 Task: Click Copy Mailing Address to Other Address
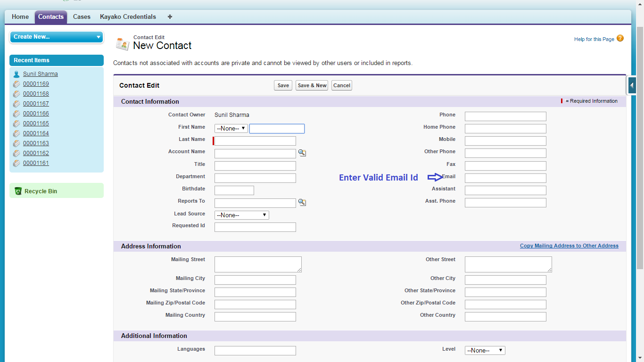(x=569, y=246)
